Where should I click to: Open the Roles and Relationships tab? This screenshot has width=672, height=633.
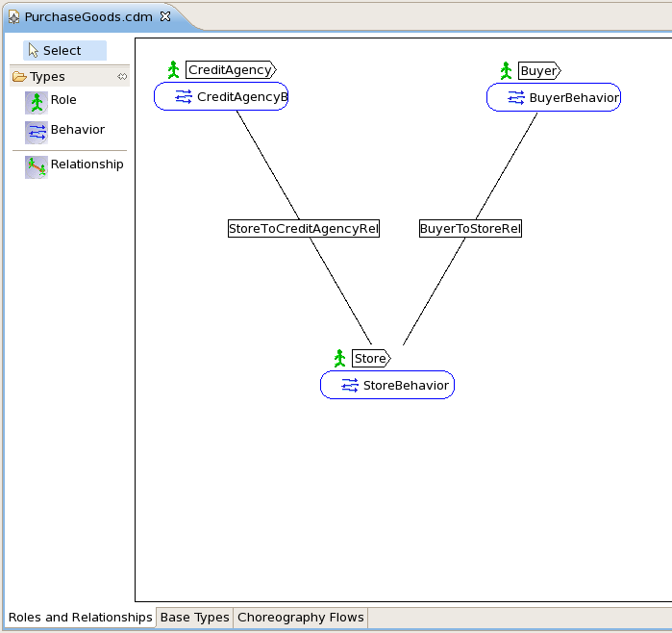(x=80, y=618)
